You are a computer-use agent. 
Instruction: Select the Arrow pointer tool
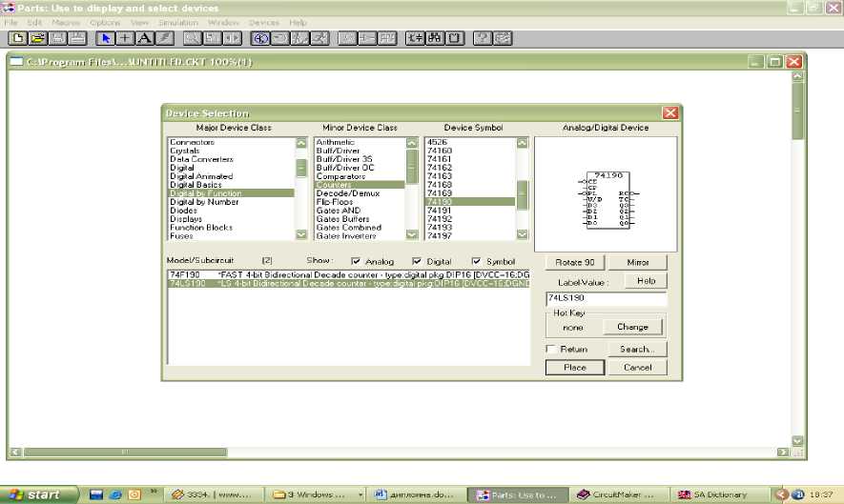(x=106, y=38)
